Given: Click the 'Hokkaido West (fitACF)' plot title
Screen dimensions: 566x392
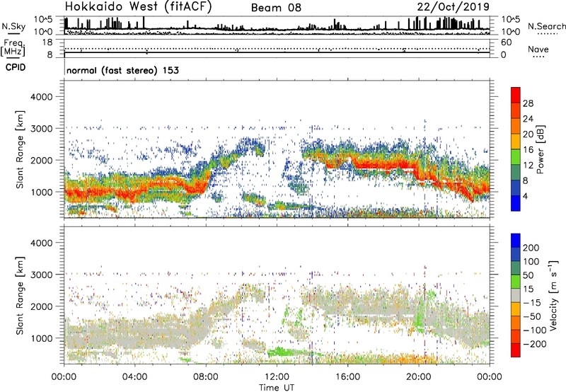Looking at the screenshot, I should [x=138, y=7].
